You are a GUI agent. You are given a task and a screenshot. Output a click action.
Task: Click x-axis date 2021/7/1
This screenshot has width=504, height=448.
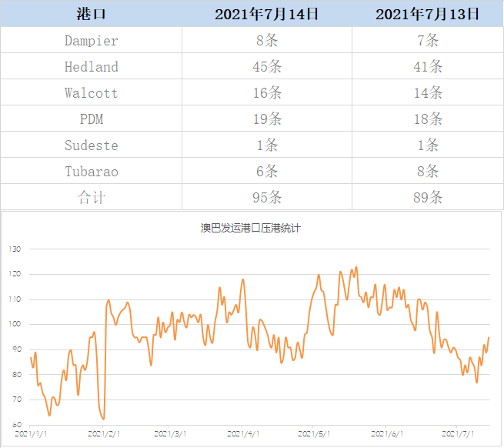tap(458, 434)
